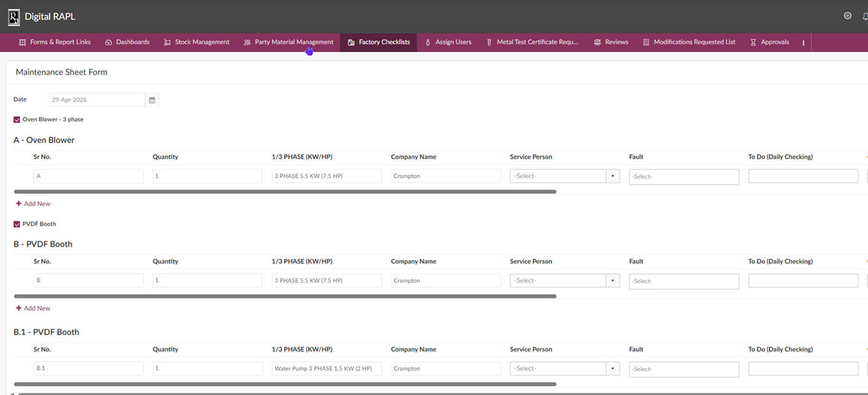Click horizontal scrollbar under B - PVDF Booth table
868x395 pixels.
[285, 296]
